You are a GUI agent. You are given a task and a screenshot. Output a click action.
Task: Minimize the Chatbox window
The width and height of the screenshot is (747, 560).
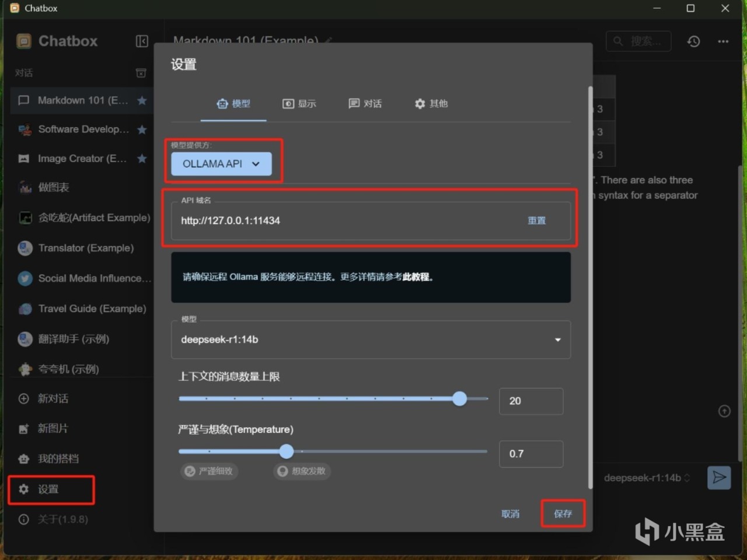point(657,8)
